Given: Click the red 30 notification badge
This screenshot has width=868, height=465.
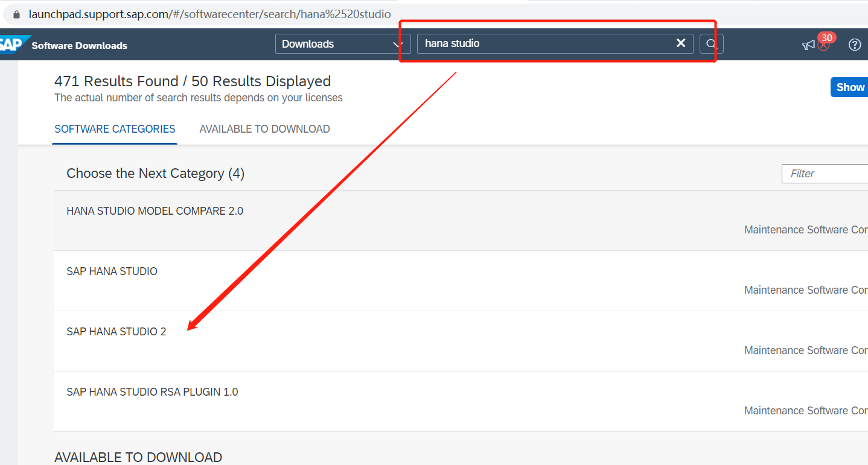Looking at the screenshot, I should click(827, 37).
